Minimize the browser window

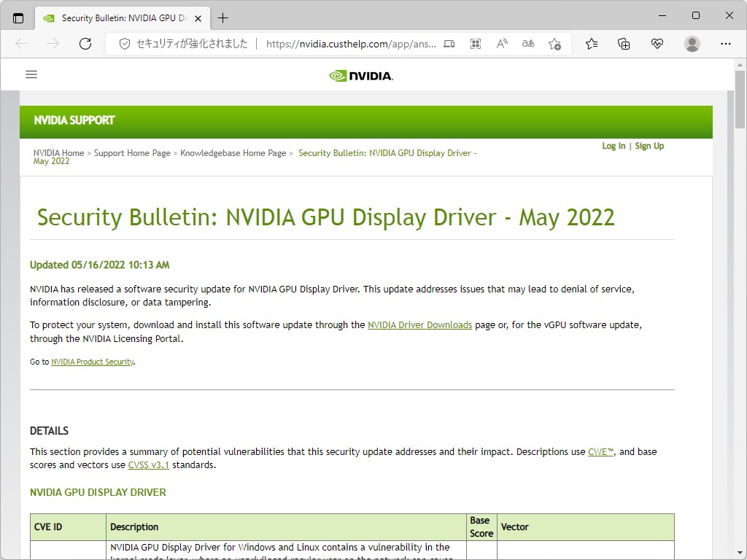tap(662, 16)
